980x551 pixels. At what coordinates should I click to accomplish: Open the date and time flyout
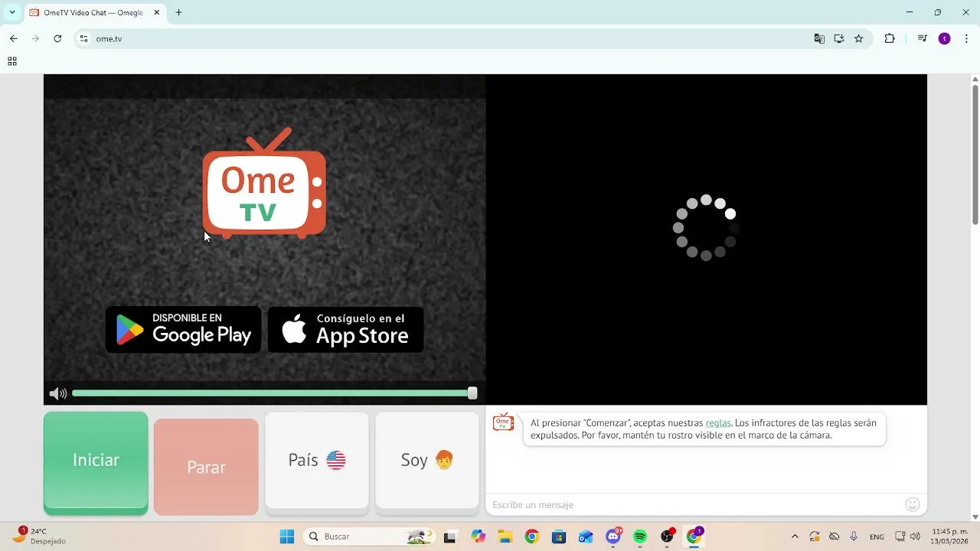click(949, 536)
